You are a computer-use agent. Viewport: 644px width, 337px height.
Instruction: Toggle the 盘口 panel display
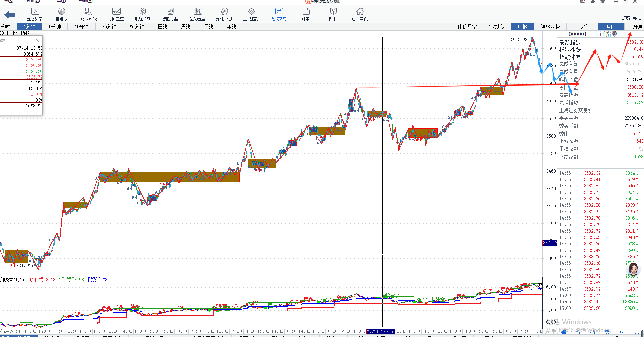(x=610, y=27)
